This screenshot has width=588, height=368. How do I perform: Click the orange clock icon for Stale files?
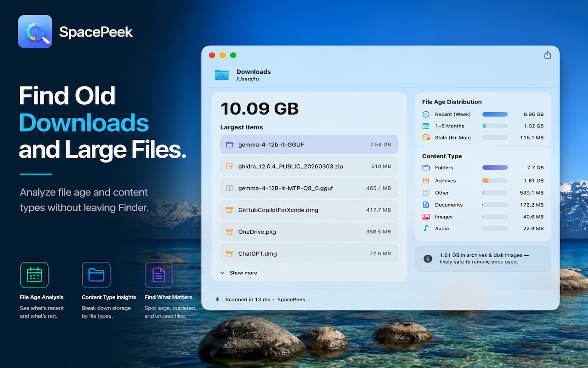click(x=426, y=138)
